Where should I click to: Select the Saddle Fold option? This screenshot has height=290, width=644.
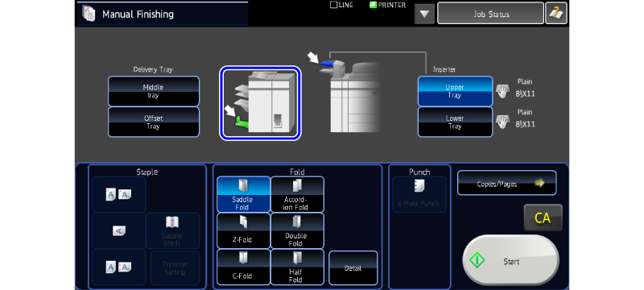coord(244,194)
